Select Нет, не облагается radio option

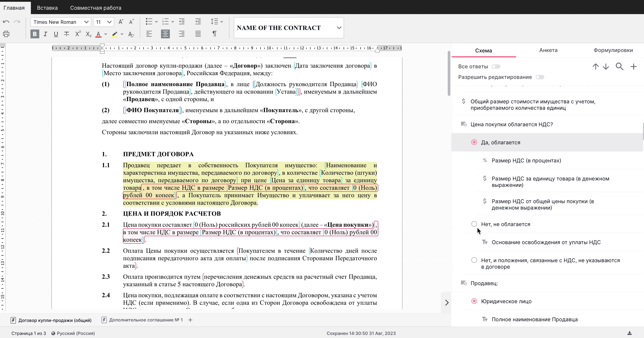474,224
